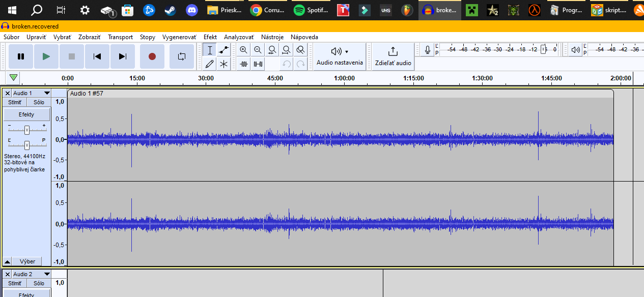Viewport: 644px width, 297px height.
Task: Open Steam from the taskbar
Action: tap(170, 10)
